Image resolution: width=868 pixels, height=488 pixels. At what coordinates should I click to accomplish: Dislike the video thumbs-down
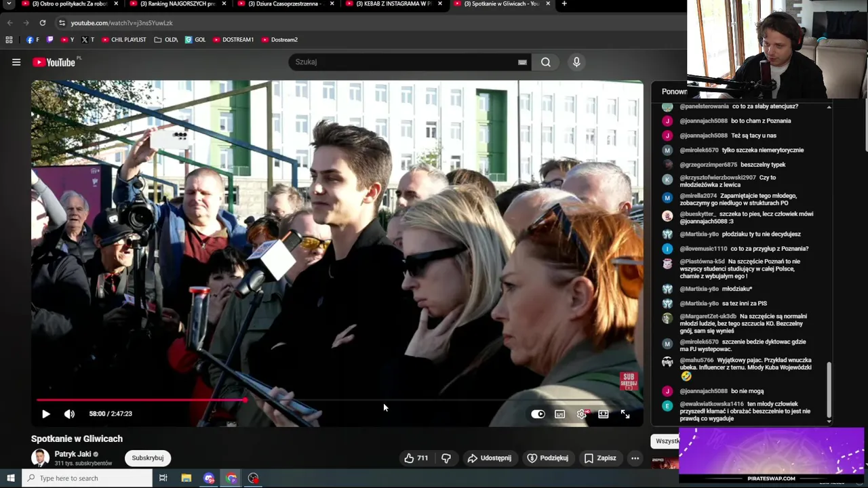point(446,458)
